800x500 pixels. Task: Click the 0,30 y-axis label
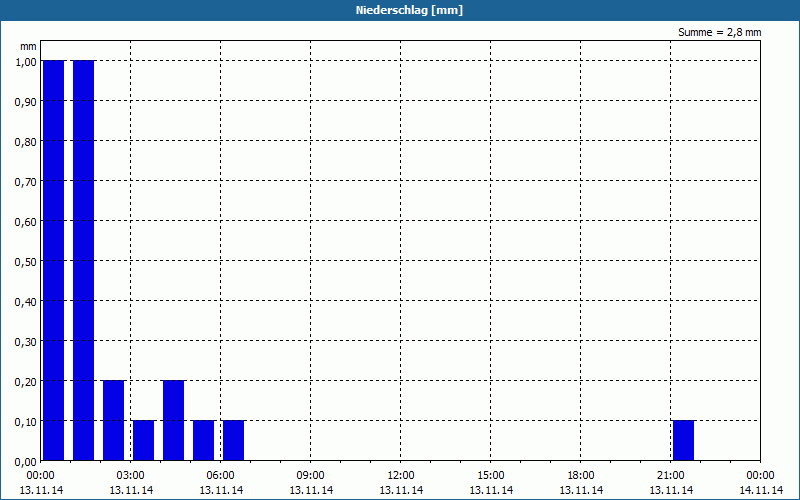click(x=26, y=342)
